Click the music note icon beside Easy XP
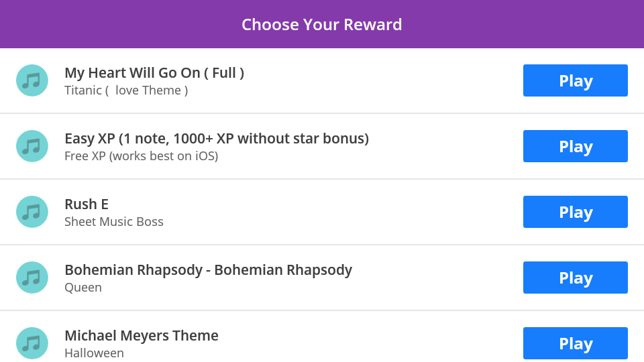Image resolution: width=644 pixels, height=362 pixels. coord(32,146)
